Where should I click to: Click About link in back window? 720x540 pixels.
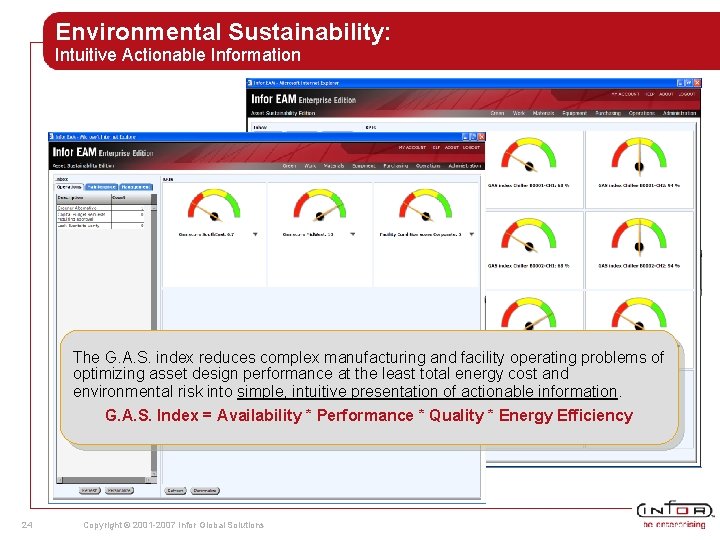point(666,94)
